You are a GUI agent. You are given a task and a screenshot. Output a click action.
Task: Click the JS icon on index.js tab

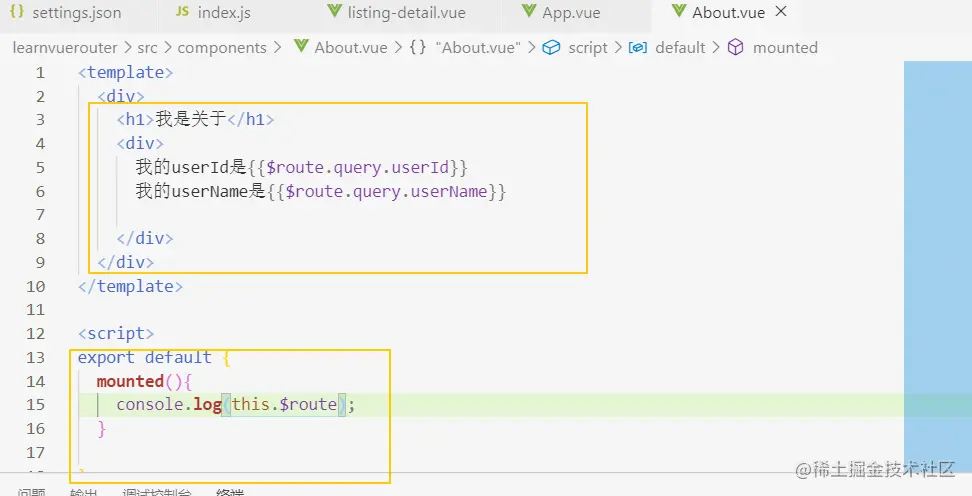point(182,12)
